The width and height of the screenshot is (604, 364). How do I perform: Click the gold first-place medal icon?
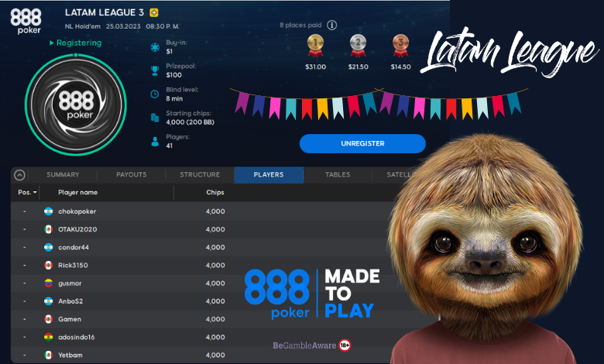(314, 43)
